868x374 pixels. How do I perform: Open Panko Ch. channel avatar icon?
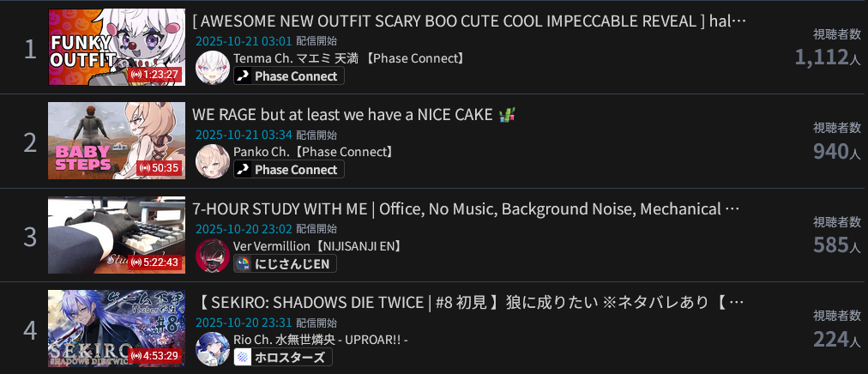(x=213, y=161)
